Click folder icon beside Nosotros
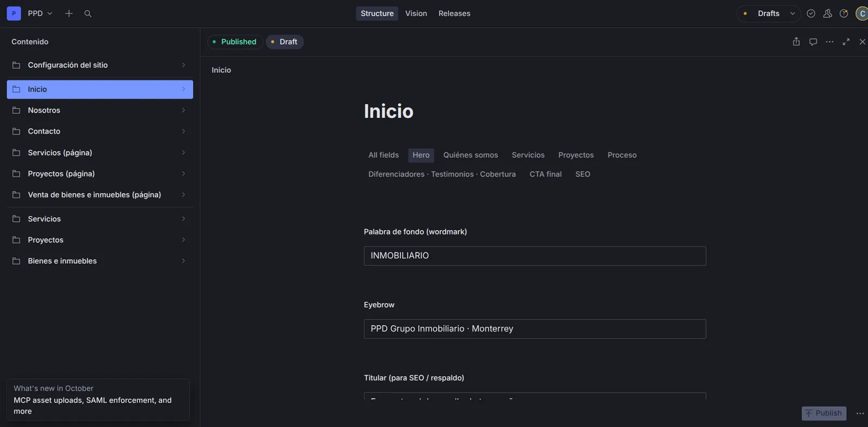868x427 pixels. 16,110
